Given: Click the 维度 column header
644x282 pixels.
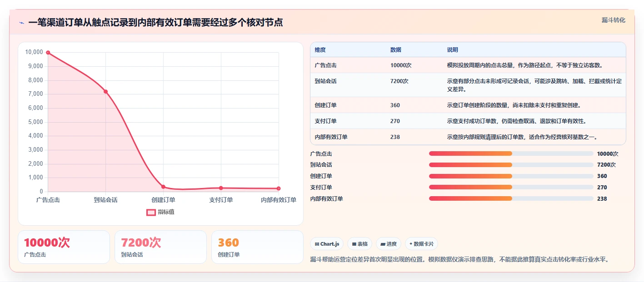Looking at the screenshot, I should coord(320,50).
